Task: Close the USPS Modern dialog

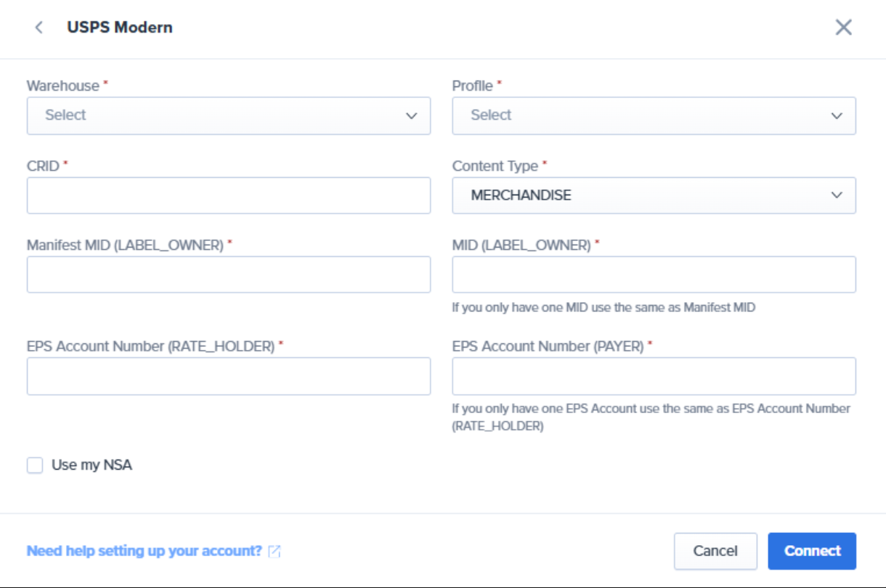Action: 843,28
